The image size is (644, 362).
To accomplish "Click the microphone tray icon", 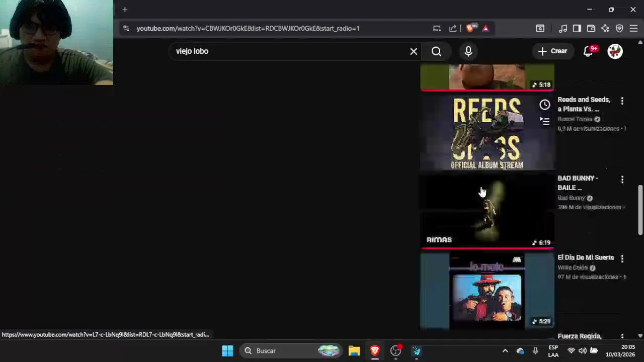I will 535,351.
